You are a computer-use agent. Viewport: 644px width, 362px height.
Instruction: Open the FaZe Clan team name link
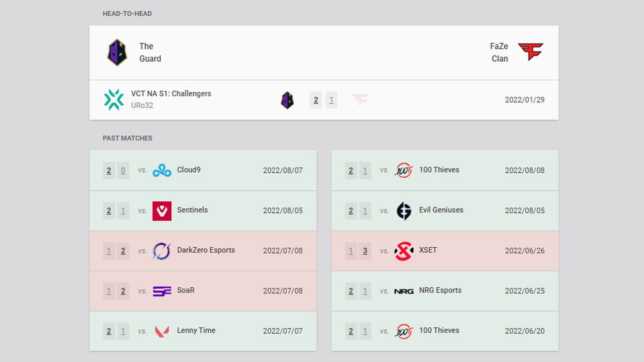499,52
